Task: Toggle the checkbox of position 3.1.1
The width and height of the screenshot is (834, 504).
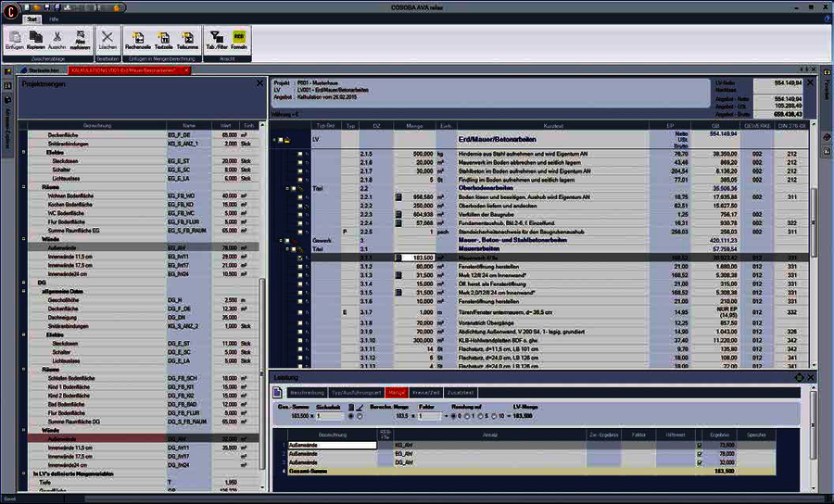Action: [300, 258]
